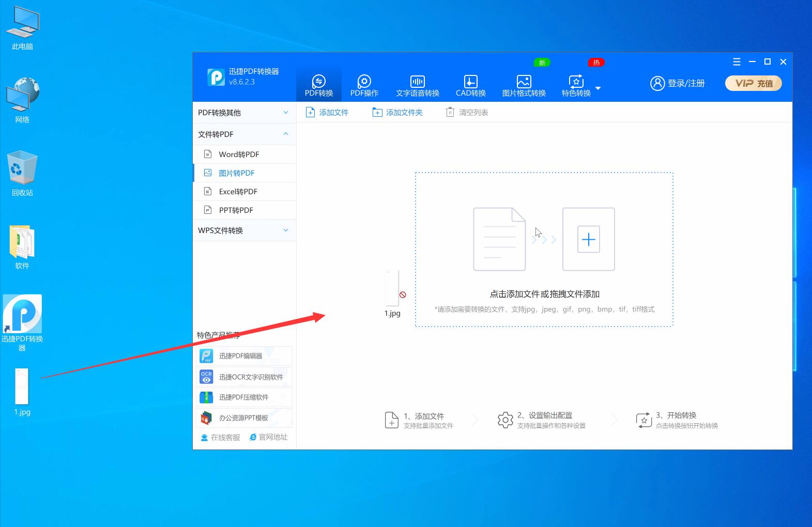Click the document page icon in drop zone
Image resolution: width=812 pixels, height=527 pixels.
499,239
